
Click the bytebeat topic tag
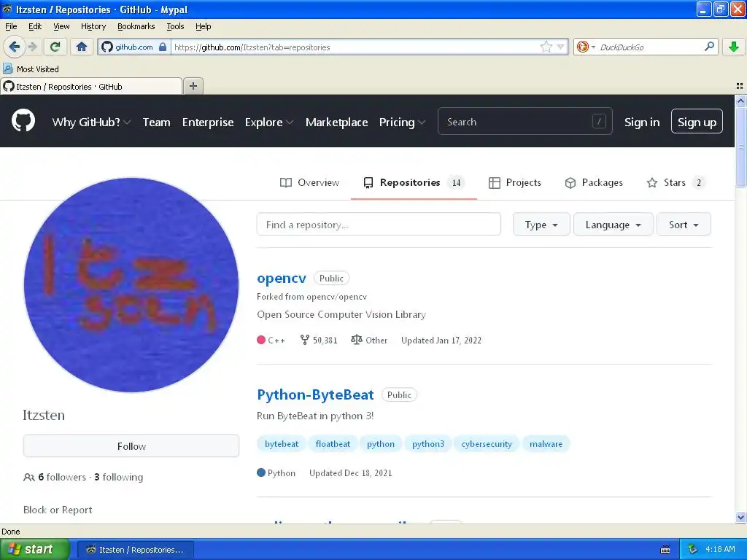282,444
